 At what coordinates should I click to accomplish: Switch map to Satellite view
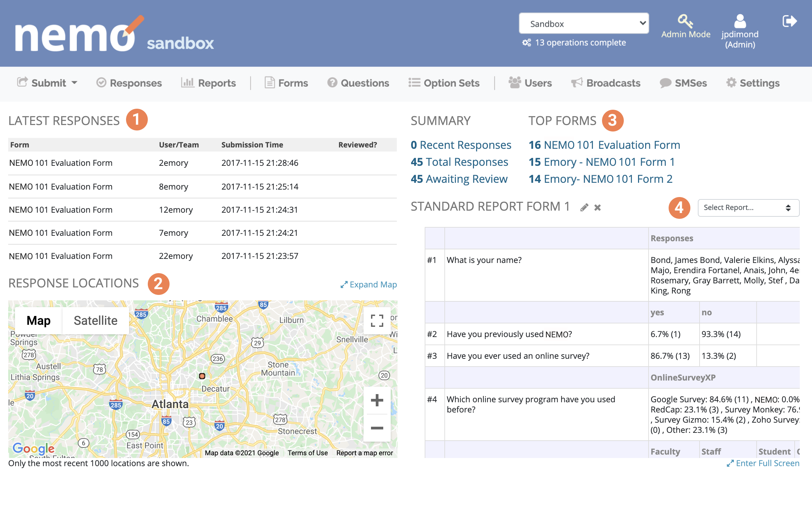pos(95,320)
